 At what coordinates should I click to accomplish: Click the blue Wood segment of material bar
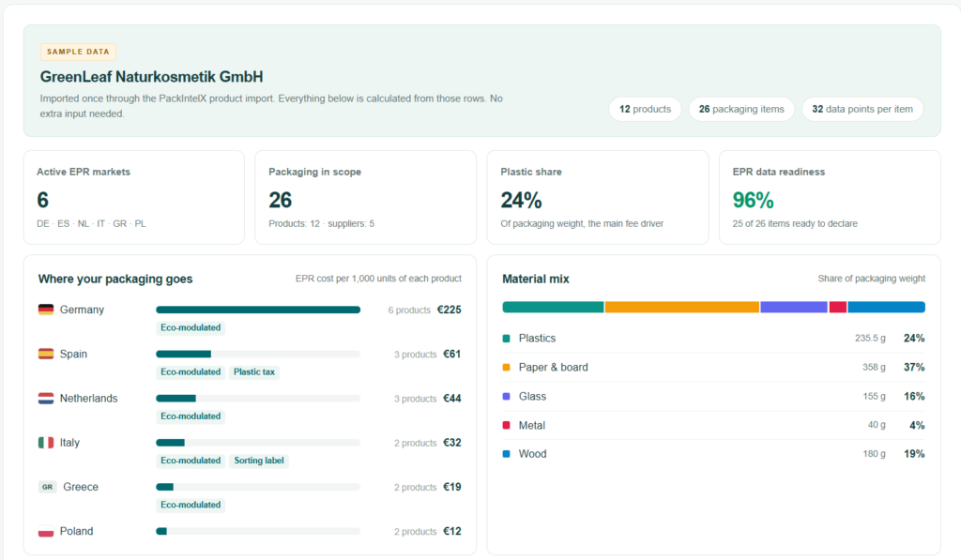tap(886, 307)
